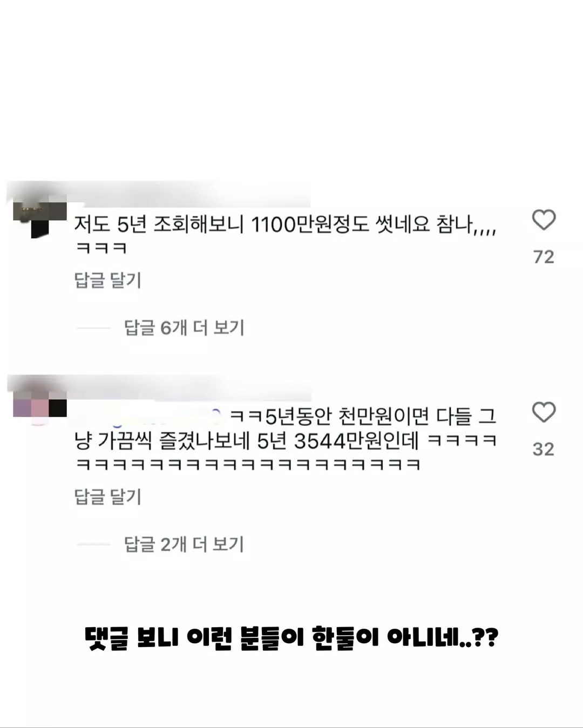Viewport: 583px width, 728px height.
Task: Select the first commenter's blurred username
Action: [162, 195]
